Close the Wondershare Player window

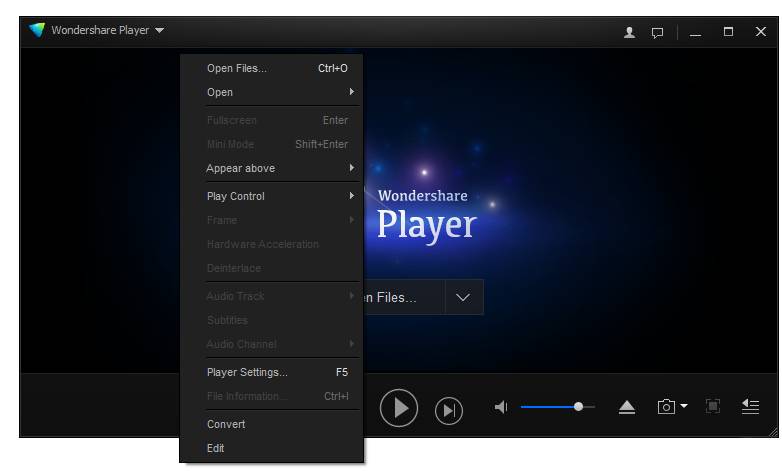pyautogui.click(x=761, y=31)
